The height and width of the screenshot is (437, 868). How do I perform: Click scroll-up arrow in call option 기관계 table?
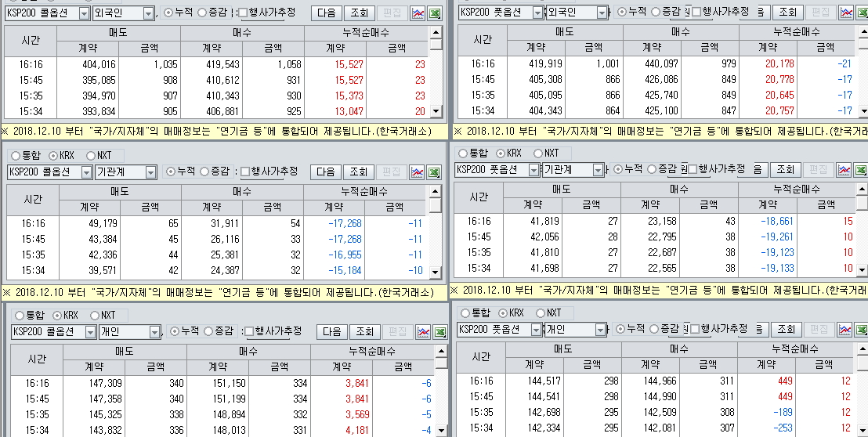pyautogui.click(x=436, y=191)
